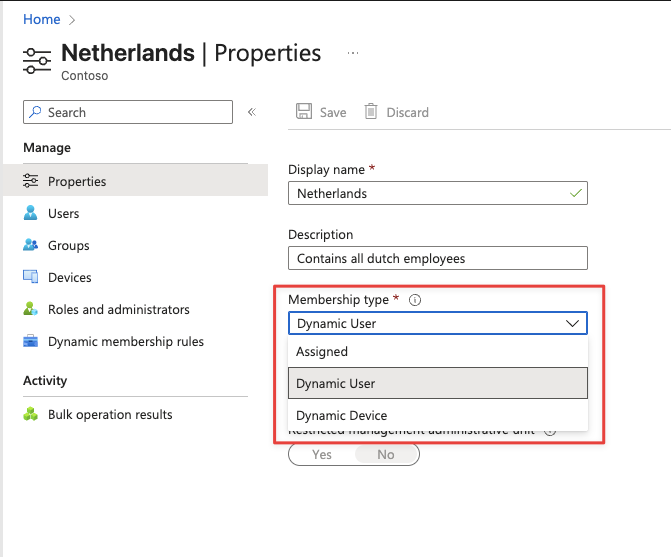Set restricted management toggle to No
Viewport: 671px width, 557px height.
tap(385, 454)
